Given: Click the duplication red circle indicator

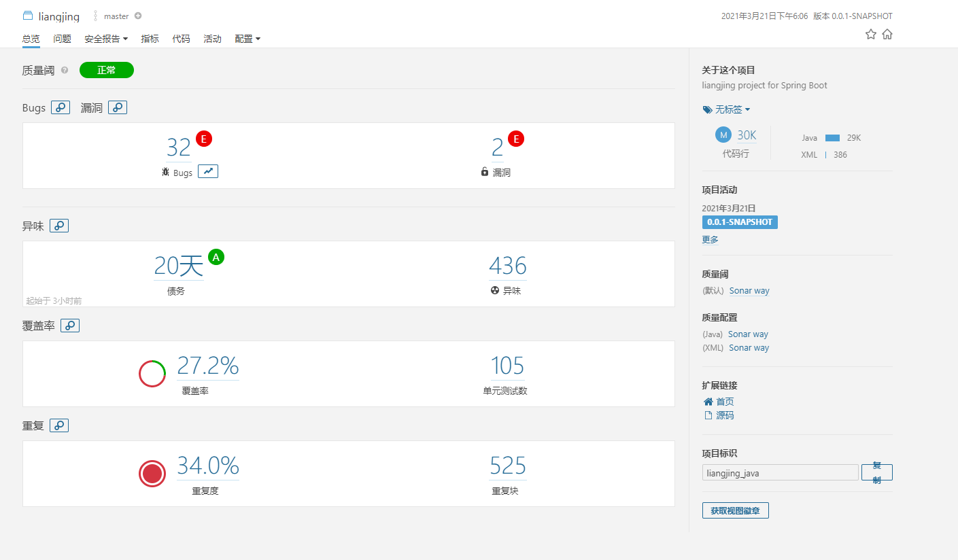Looking at the screenshot, I should [x=152, y=474].
